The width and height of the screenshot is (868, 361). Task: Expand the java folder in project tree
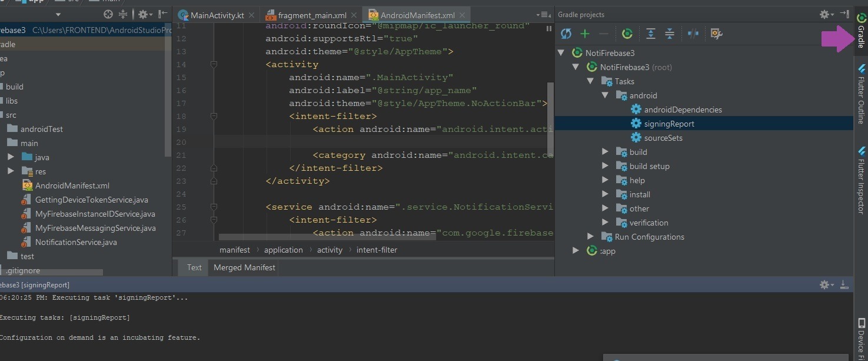click(x=11, y=157)
